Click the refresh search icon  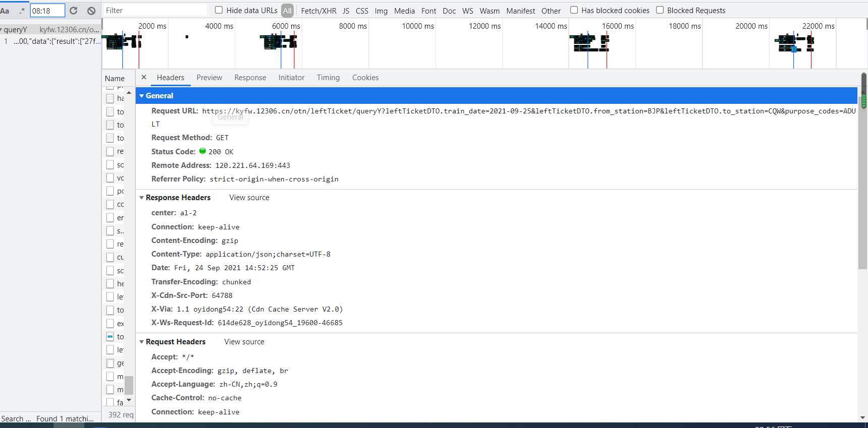[74, 11]
